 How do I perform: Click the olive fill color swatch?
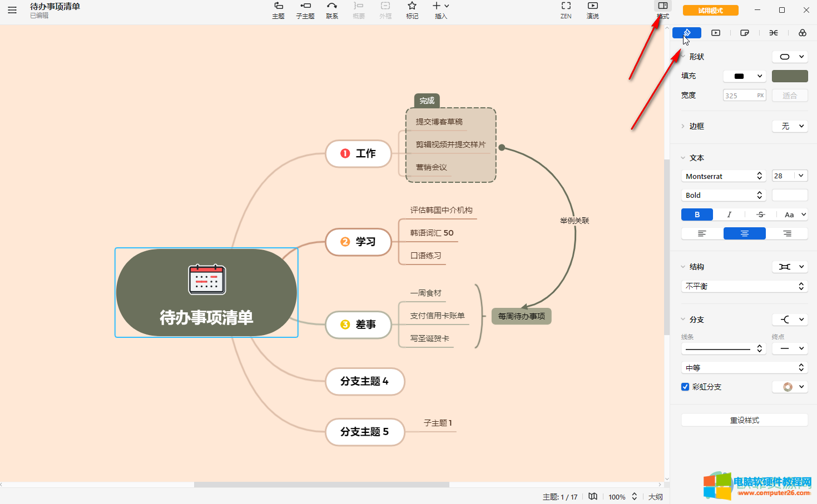click(x=790, y=76)
